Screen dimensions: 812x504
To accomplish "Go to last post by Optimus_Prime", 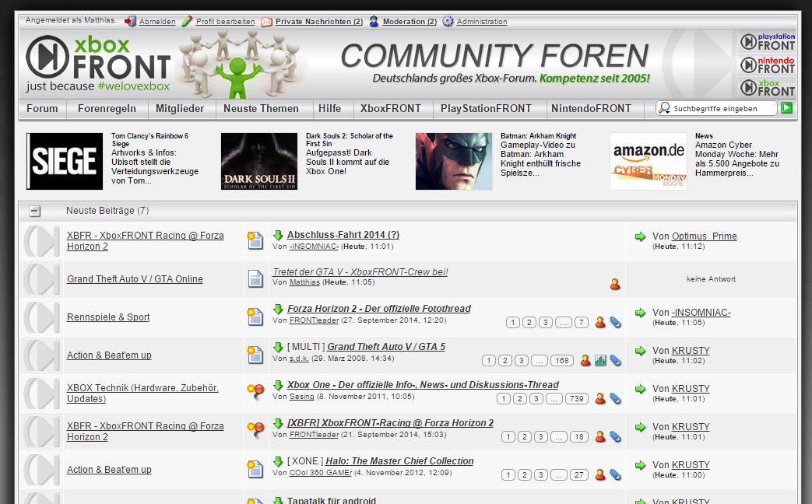I will click(x=640, y=236).
